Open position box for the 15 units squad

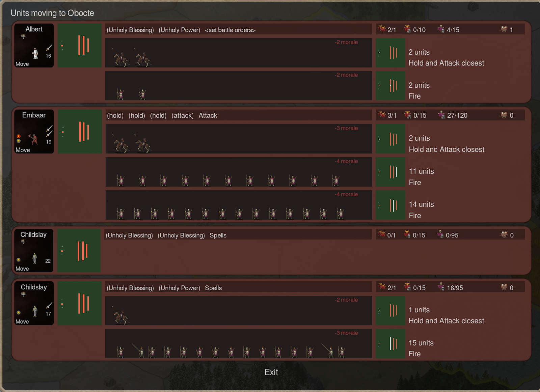point(390,344)
